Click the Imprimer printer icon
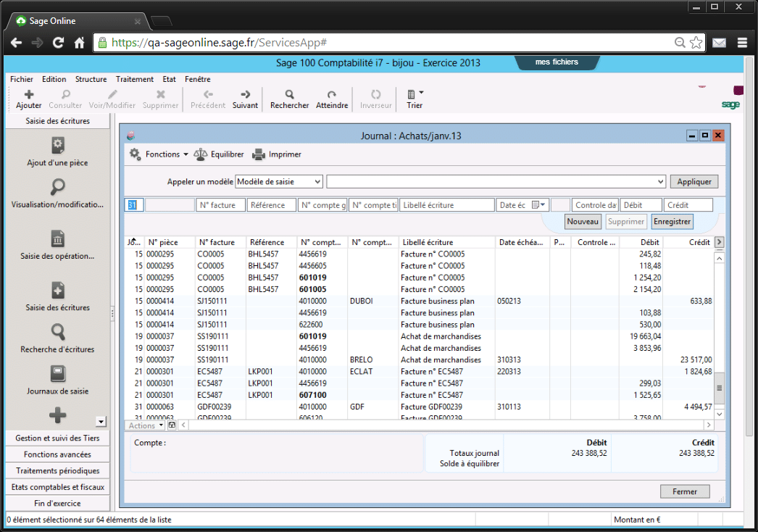This screenshot has height=532, width=758. pos(259,154)
